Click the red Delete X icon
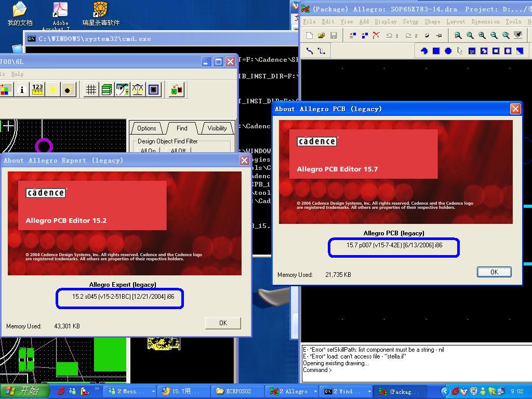Viewport: 532px width, 399px height. (376, 35)
